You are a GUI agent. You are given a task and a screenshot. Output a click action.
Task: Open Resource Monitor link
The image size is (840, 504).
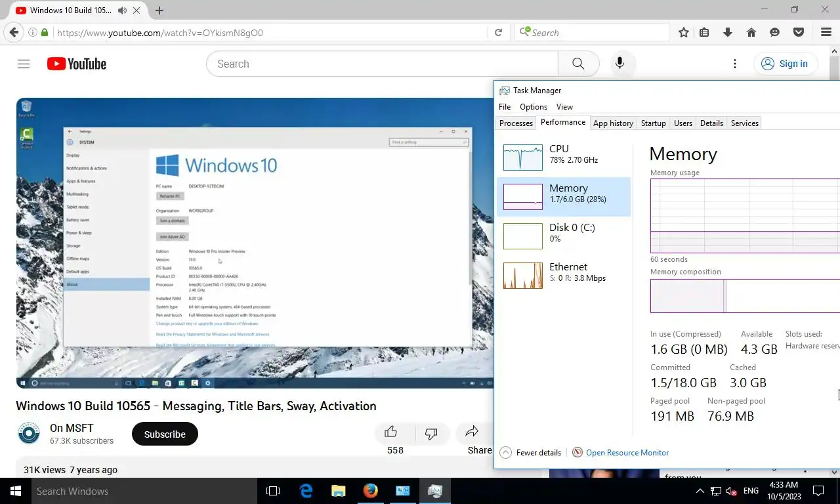[627, 452]
